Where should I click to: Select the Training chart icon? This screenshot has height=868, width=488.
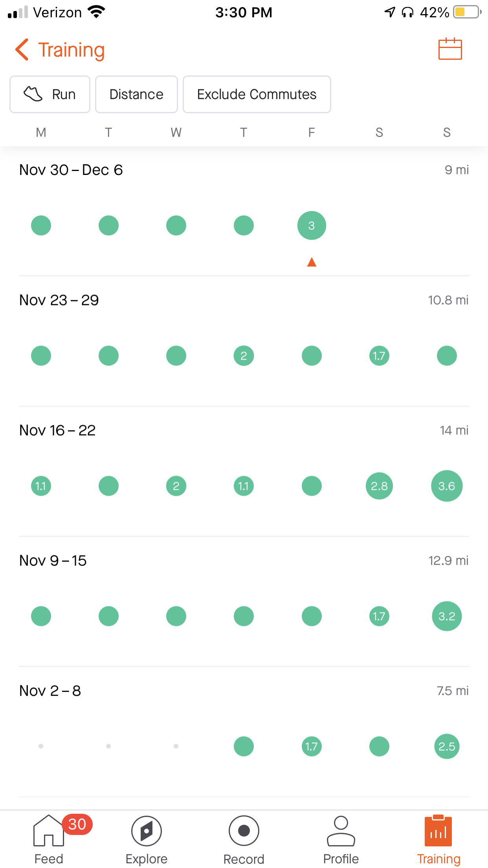tap(438, 830)
